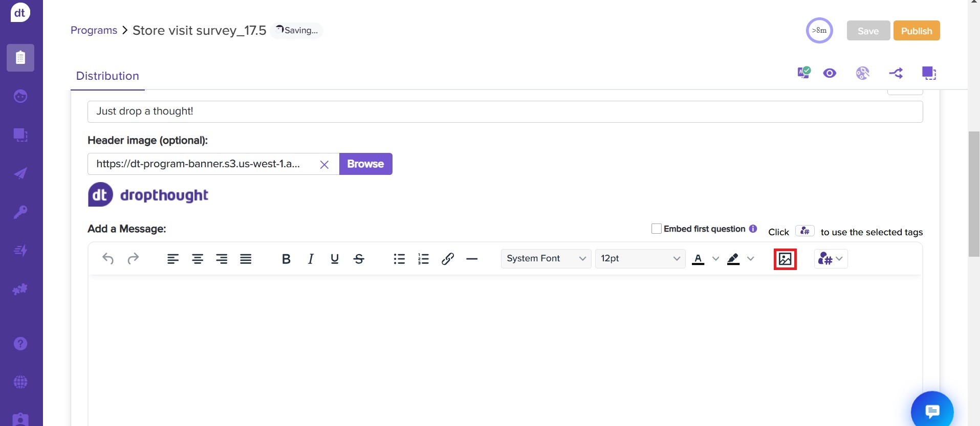Insert a hyperlink in the message

point(448,259)
